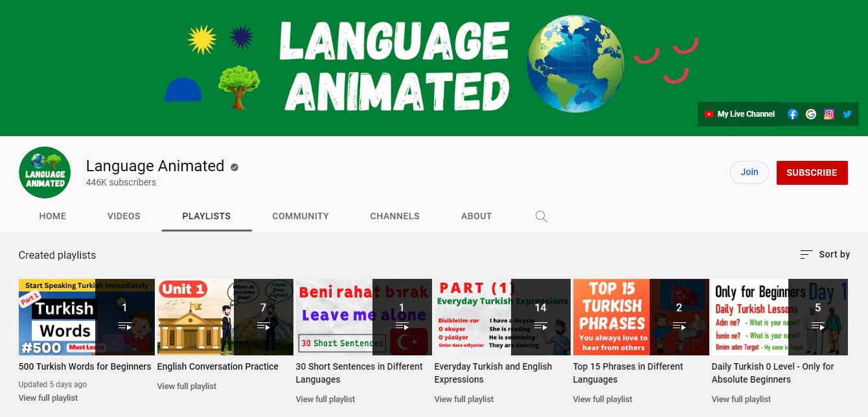View full playlist for Everyday Turkish and English Expressions
This screenshot has width=868, height=417.
point(464,399)
